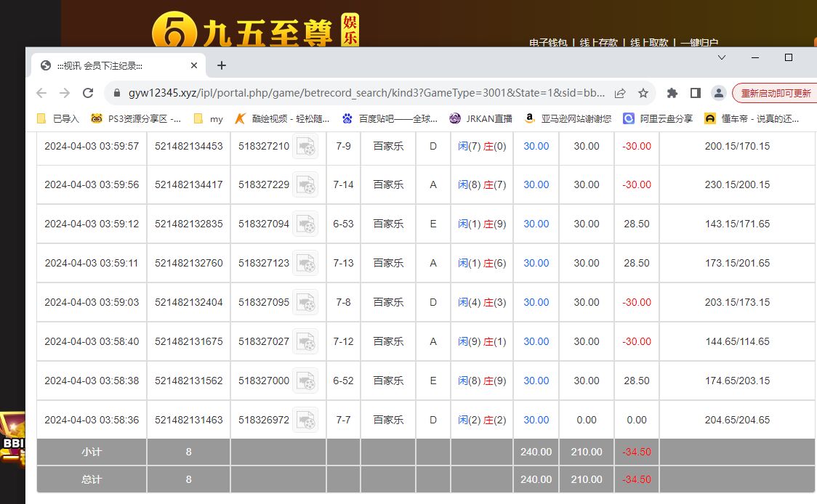Click the 九五至尊 logo in background page
The width and height of the screenshot is (817, 504).
coord(255,31)
